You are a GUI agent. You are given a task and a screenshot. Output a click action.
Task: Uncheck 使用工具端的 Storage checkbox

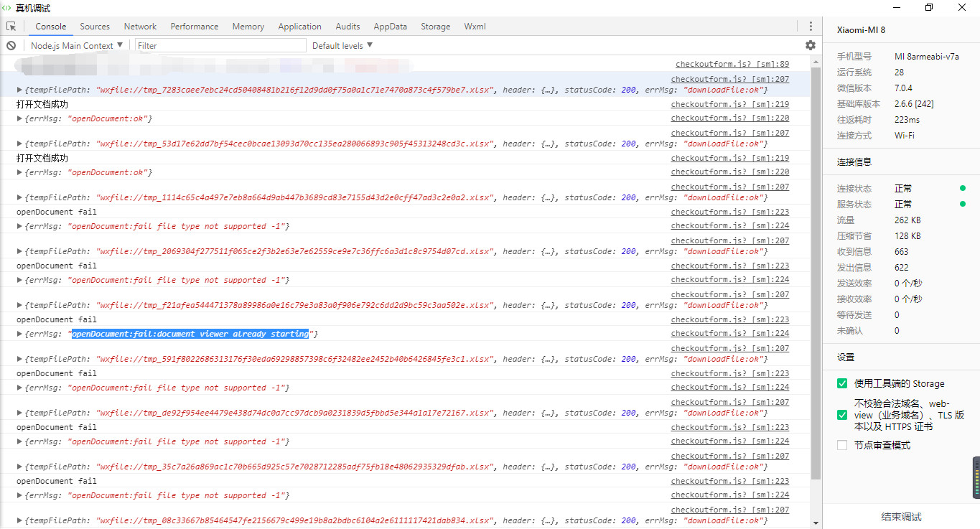(x=842, y=383)
